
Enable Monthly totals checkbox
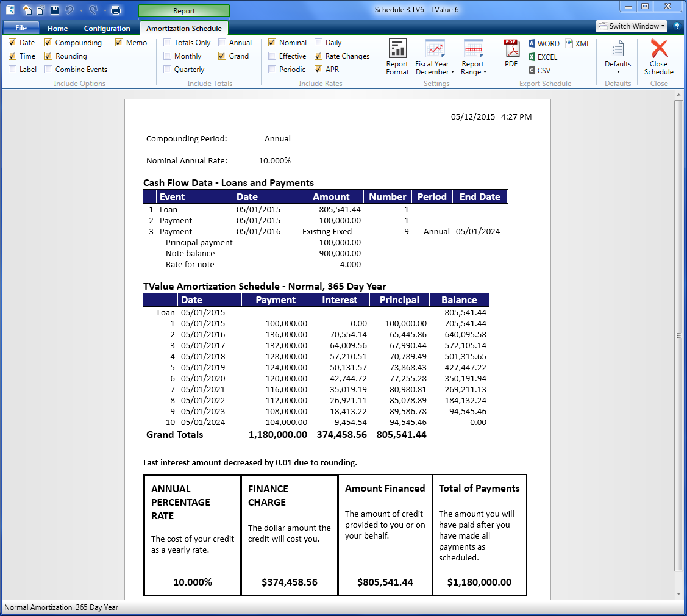click(168, 56)
